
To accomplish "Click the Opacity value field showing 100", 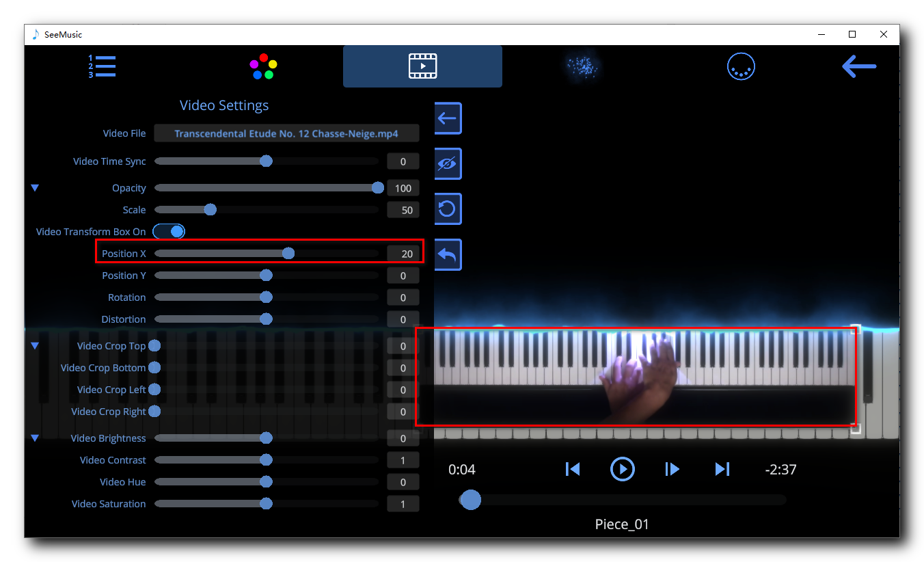I will click(x=403, y=188).
